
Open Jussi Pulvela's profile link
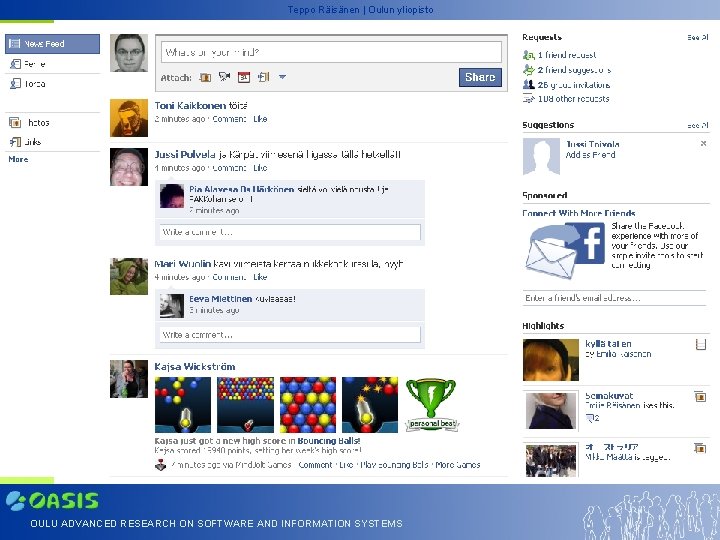point(185,155)
